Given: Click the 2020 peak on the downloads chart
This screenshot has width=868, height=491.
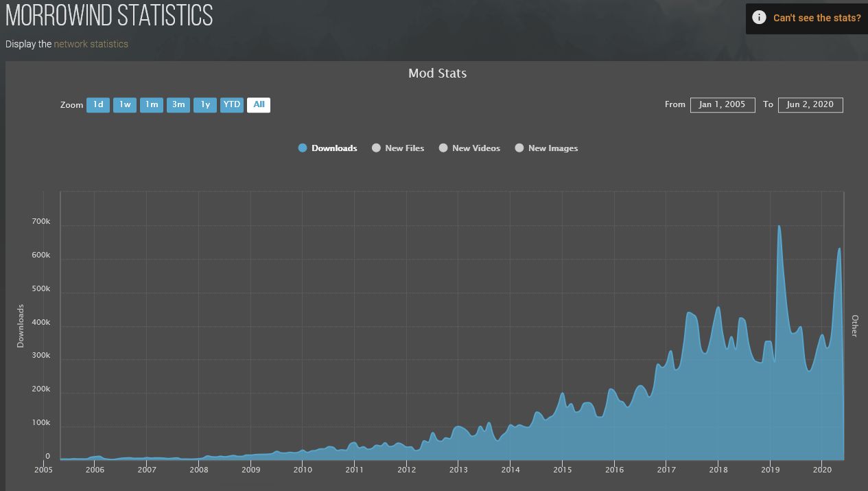Looking at the screenshot, I should [x=838, y=249].
